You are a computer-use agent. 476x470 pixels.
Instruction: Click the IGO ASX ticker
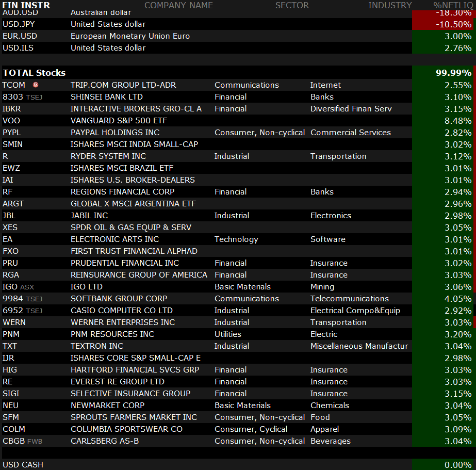pos(18,286)
